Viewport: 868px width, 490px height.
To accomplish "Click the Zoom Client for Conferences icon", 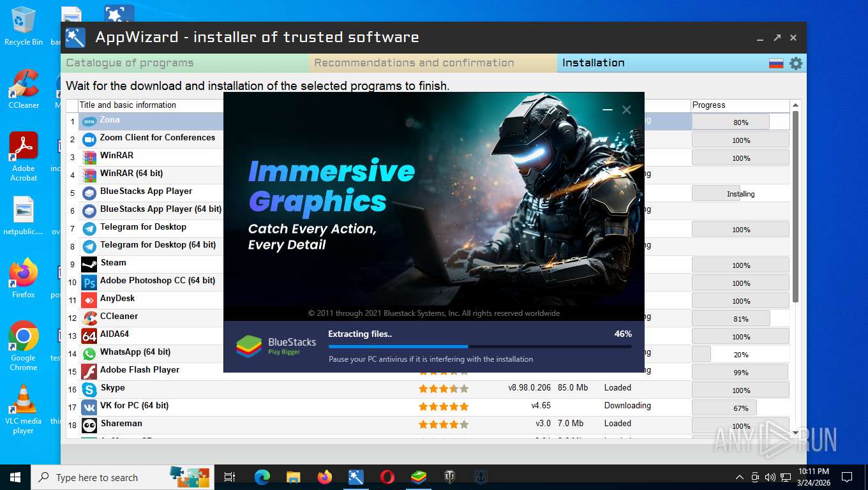I will click(x=89, y=139).
